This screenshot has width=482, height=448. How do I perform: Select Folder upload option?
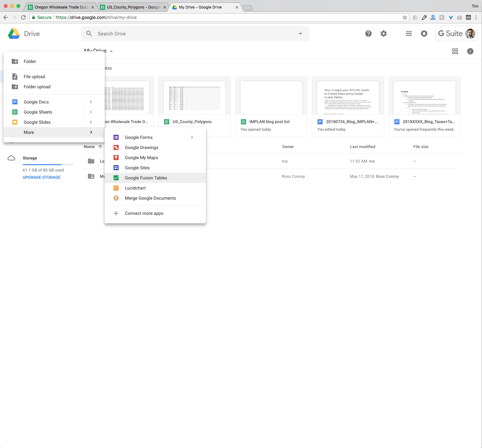(54, 87)
